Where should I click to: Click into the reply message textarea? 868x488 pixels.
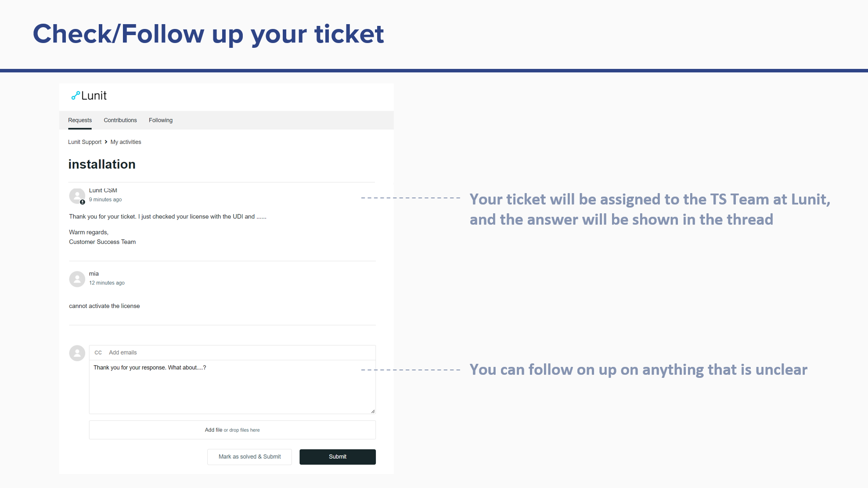[x=232, y=387]
